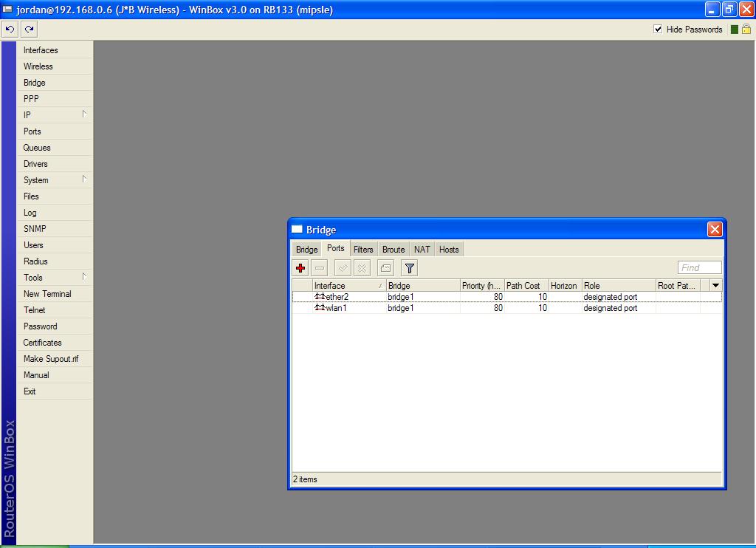Click the Comment button in Bridge toolbar
The width and height of the screenshot is (756, 548).
[x=385, y=268]
